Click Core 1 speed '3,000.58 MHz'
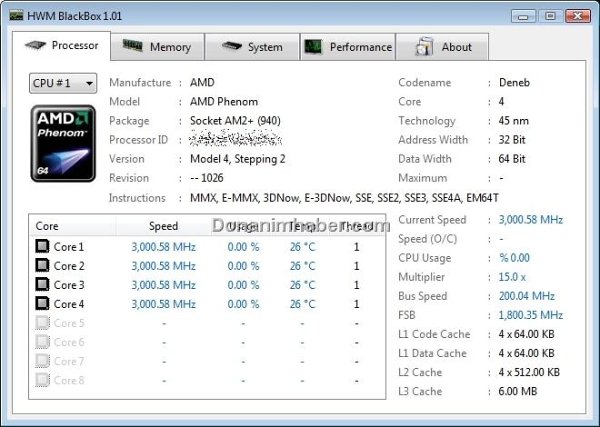The width and height of the screenshot is (600, 427). coord(164,247)
